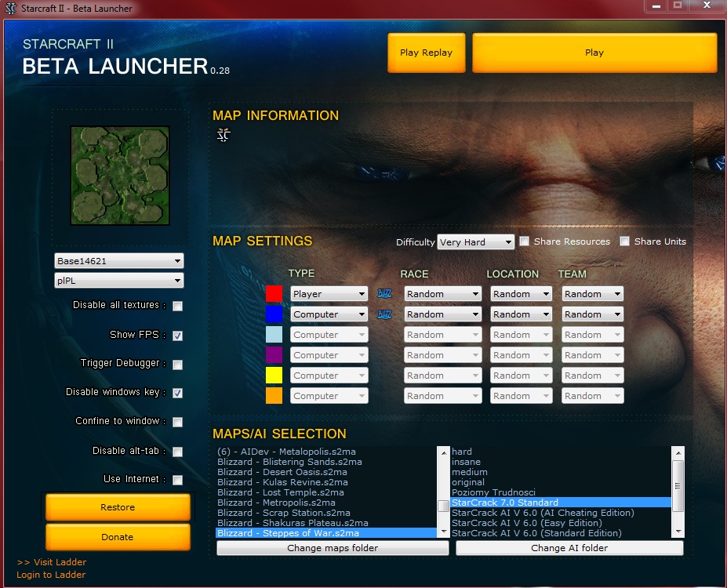Toggle Disable windows key checkbox

click(x=177, y=393)
